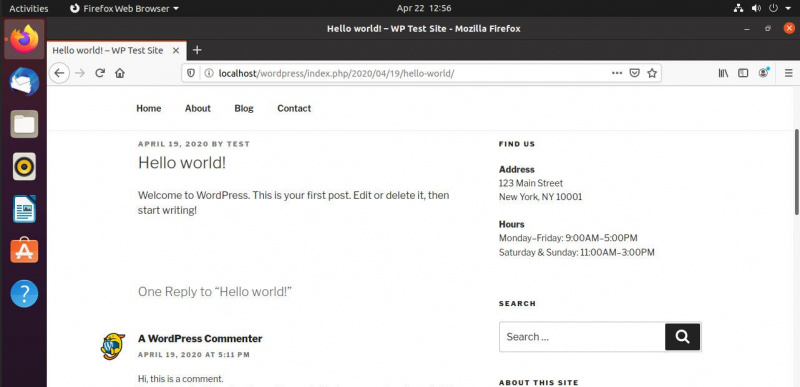Image resolution: width=800 pixels, height=387 pixels.
Task: Open the April 19, 2020 post date link
Action: pos(173,144)
